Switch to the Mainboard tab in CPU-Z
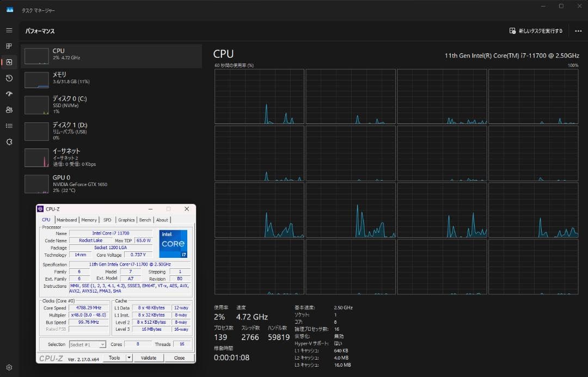Image resolution: width=588 pixels, height=377 pixels. (x=67, y=220)
